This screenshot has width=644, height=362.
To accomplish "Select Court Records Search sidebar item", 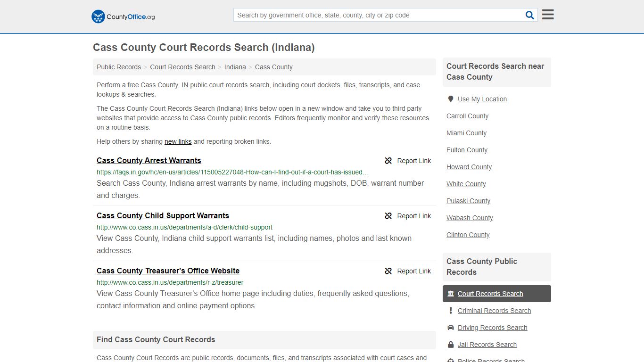I will [497, 294].
